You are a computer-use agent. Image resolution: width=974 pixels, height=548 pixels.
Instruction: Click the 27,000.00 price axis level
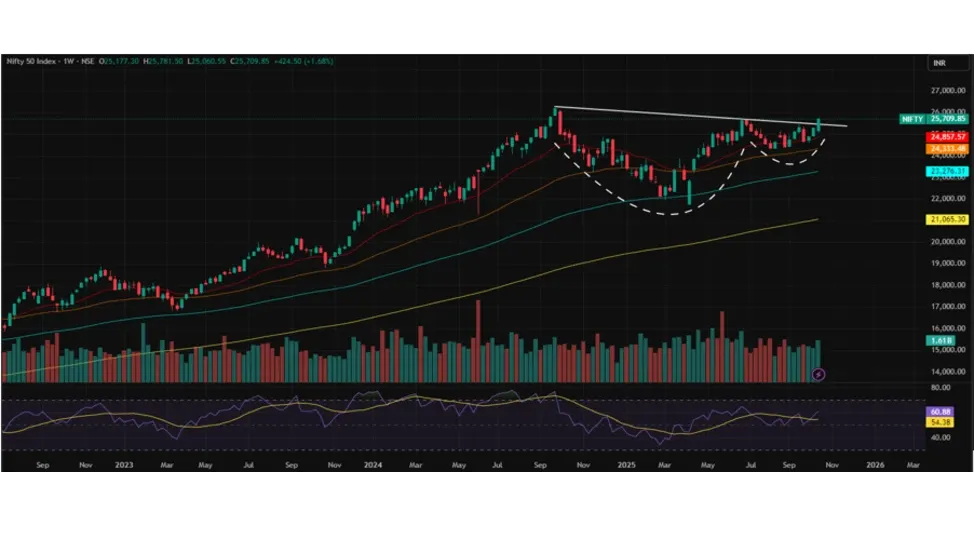pyautogui.click(x=946, y=89)
